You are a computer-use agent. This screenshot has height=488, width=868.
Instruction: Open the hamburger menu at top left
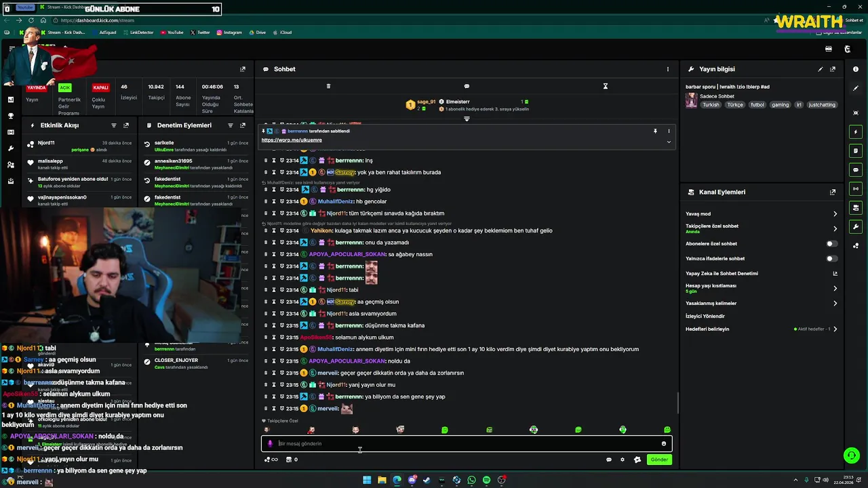(12, 49)
